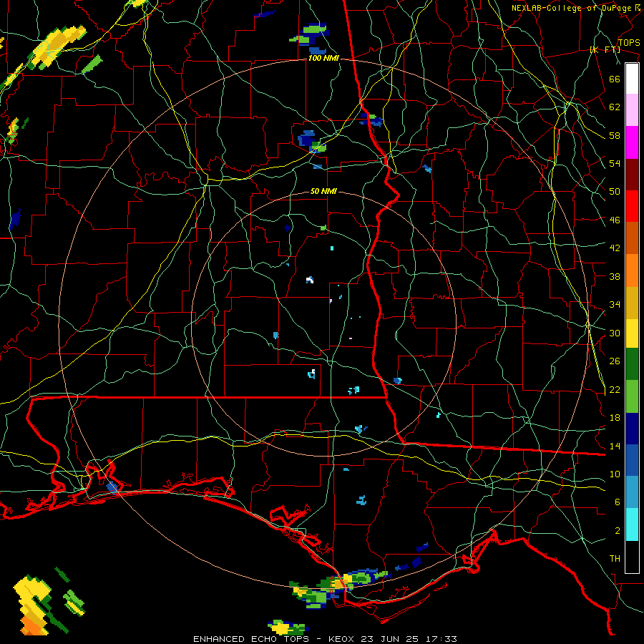Click the 50 NMI range ring label

[x=323, y=191]
